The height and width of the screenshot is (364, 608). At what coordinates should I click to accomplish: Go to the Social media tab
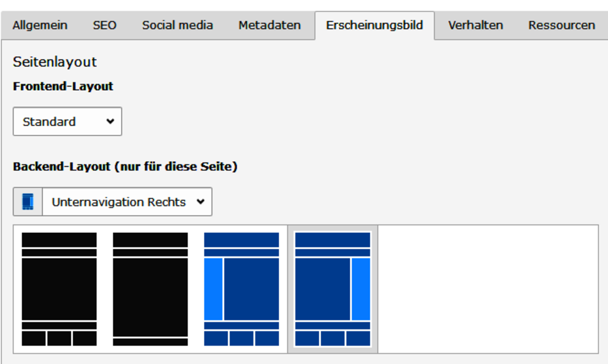(x=177, y=26)
